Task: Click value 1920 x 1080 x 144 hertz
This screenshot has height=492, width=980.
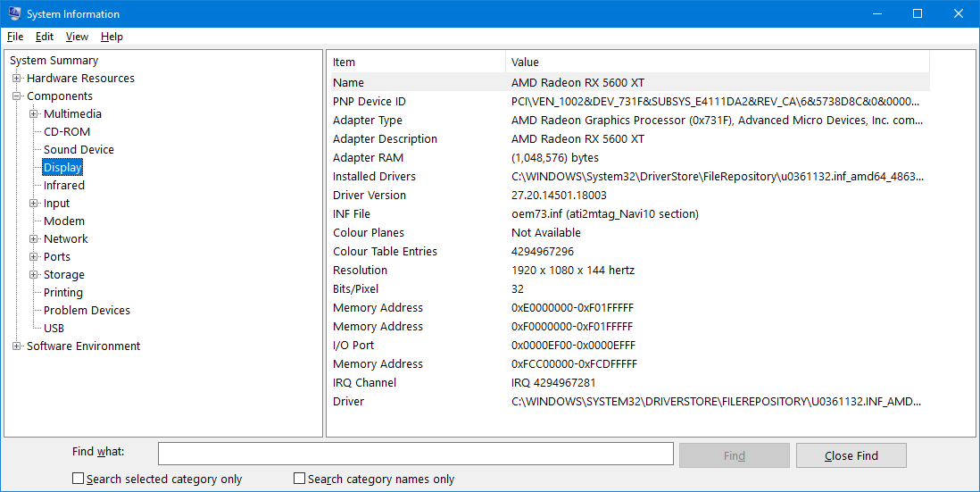Action: (572, 270)
